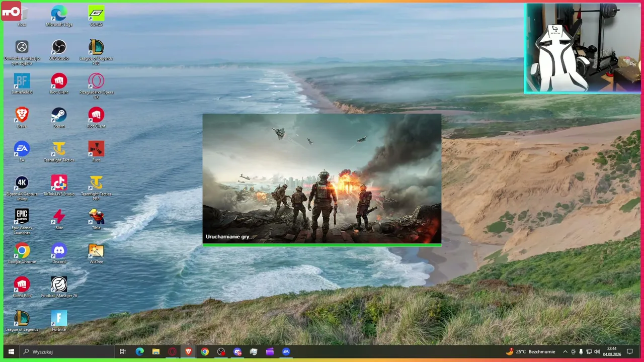Open the Windows Start menu
644x362 pixels.
(11, 352)
